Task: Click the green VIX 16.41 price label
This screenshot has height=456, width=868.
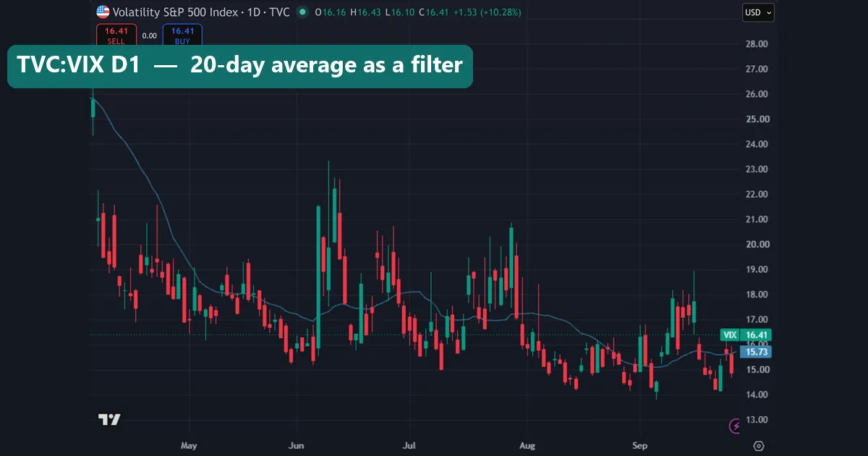Action: point(746,334)
